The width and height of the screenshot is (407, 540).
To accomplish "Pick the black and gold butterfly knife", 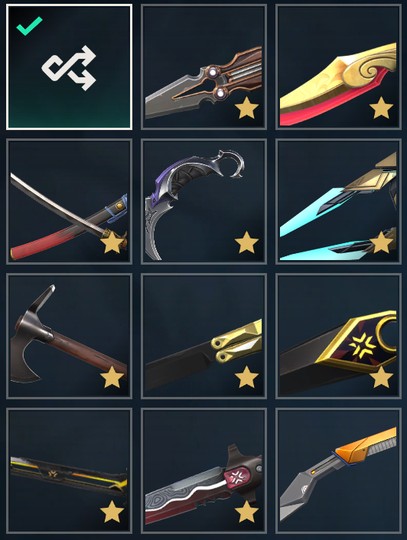I will pyautogui.click(x=204, y=336).
